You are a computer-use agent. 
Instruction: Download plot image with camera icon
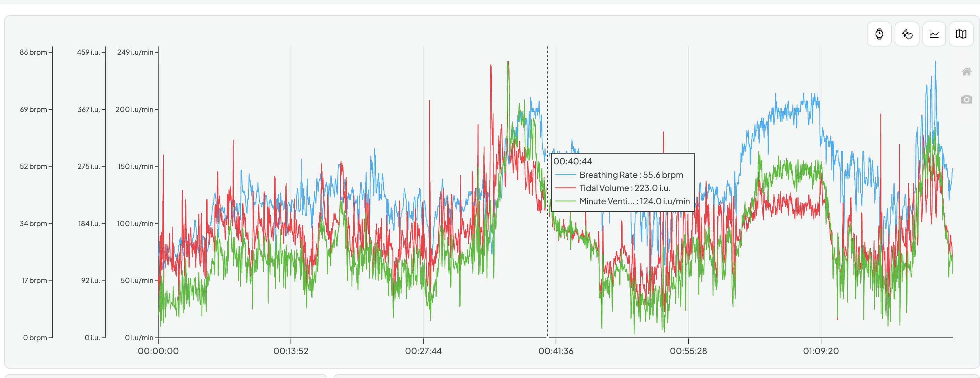(x=966, y=100)
